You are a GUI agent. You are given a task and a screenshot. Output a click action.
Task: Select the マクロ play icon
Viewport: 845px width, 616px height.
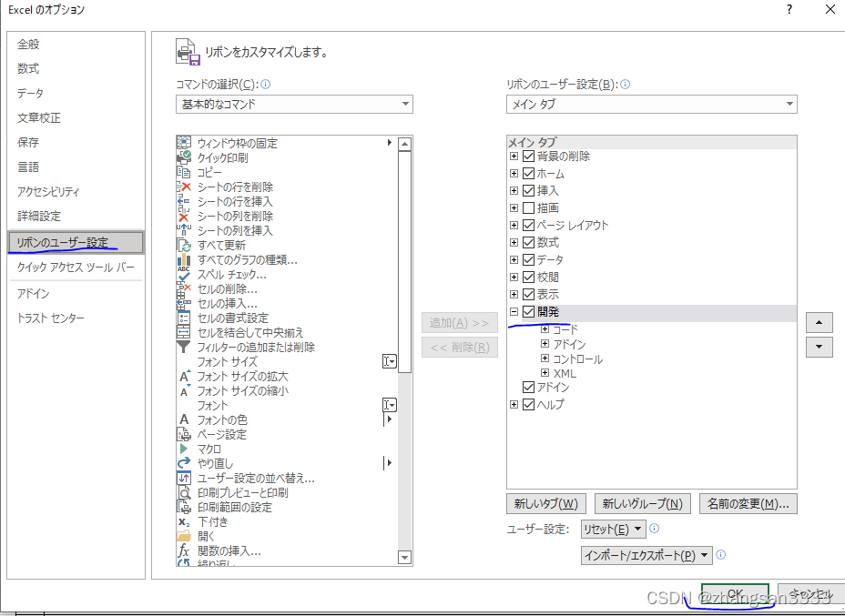[x=184, y=449]
